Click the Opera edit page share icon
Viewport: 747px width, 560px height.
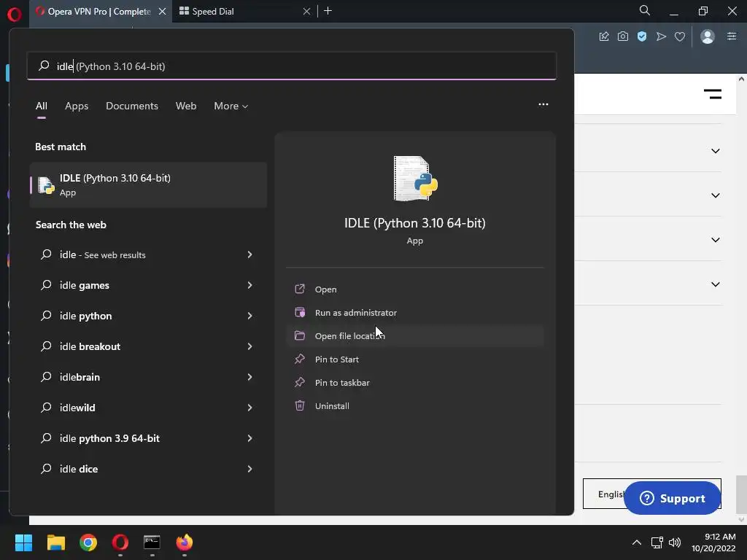click(603, 36)
